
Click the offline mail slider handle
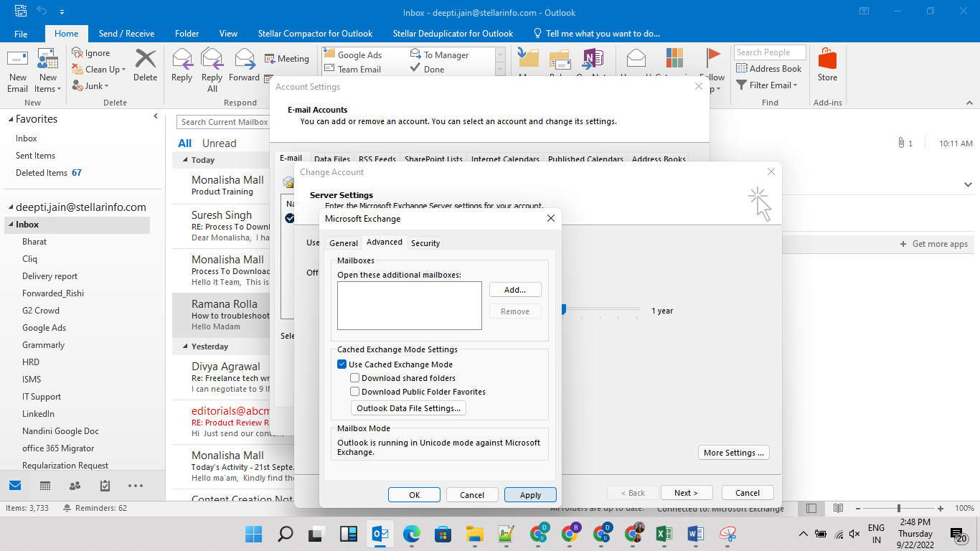click(563, 309)
